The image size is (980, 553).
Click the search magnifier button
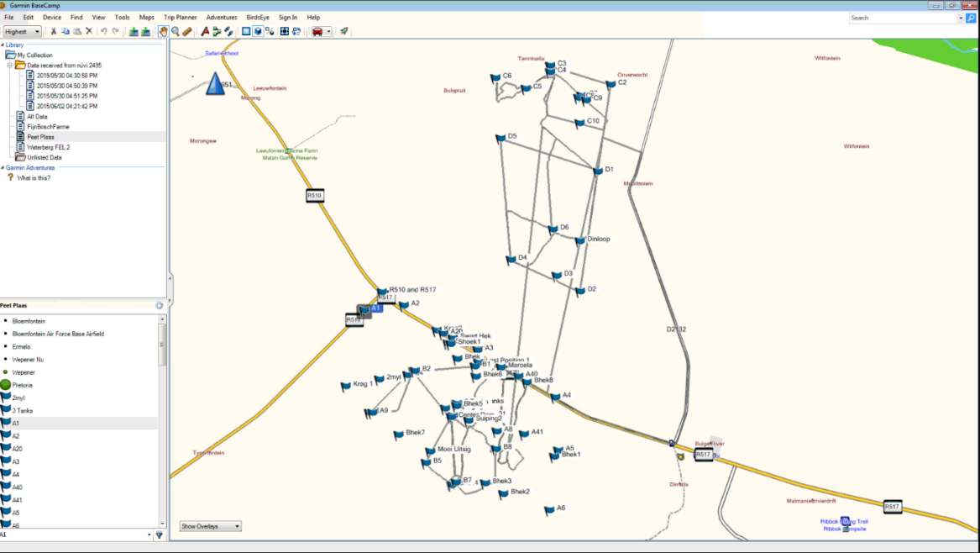(971, 18)
